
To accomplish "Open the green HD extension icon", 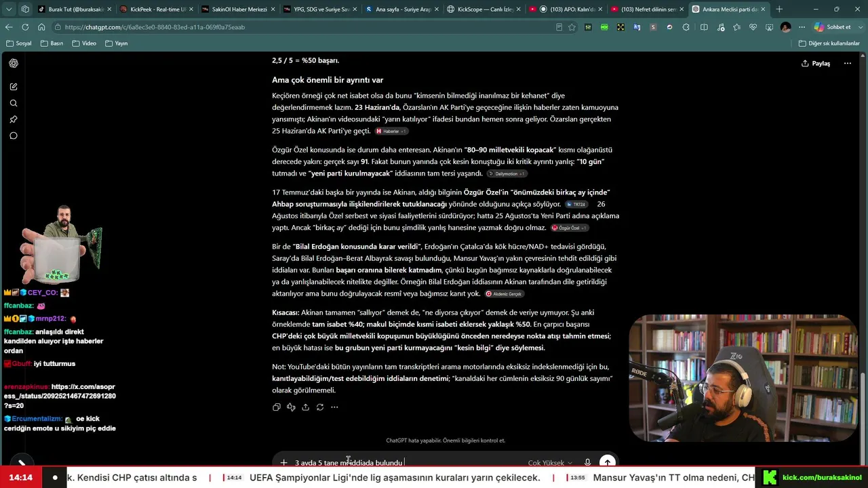I will click(x=604, y=27).
